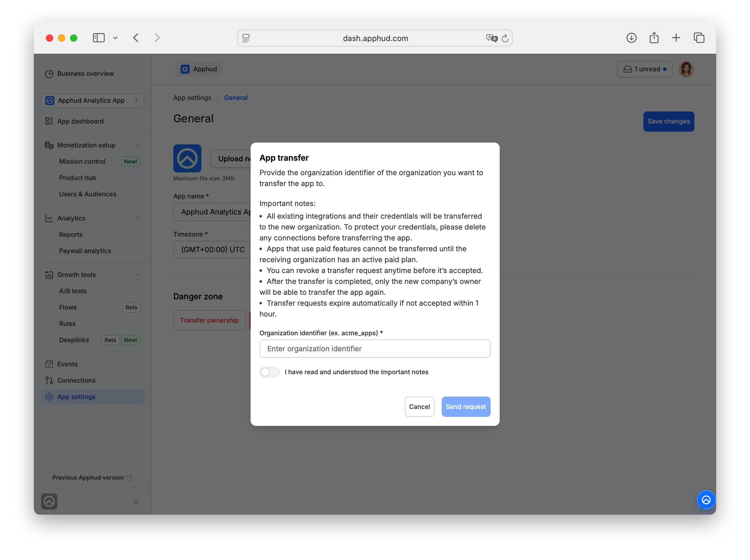This screenshot has height=560, width=750.
Task: Open Paywall analytics in sidebar
Action: pos(85,251)
